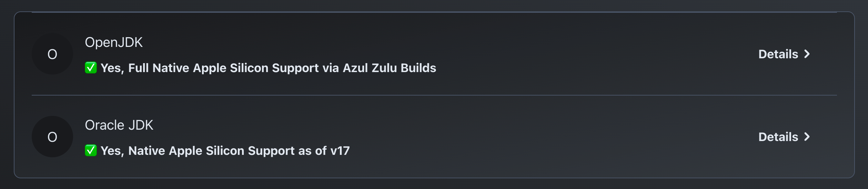Select the Oracle JDK title text
This screenshot has width=868, height=189.
pos(119,125)
